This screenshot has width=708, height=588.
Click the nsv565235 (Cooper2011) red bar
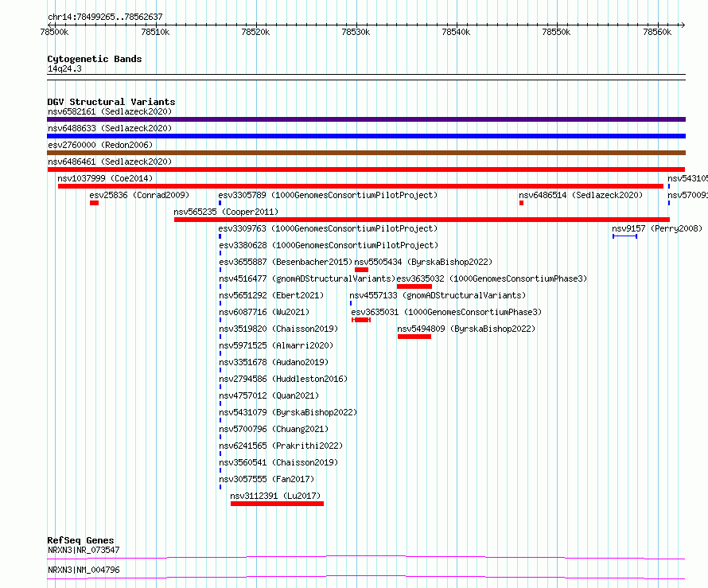coord(422,220)
